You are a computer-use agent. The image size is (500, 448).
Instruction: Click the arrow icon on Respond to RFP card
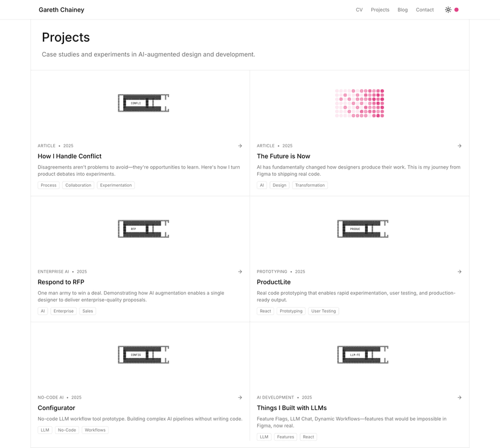point(240,272)
